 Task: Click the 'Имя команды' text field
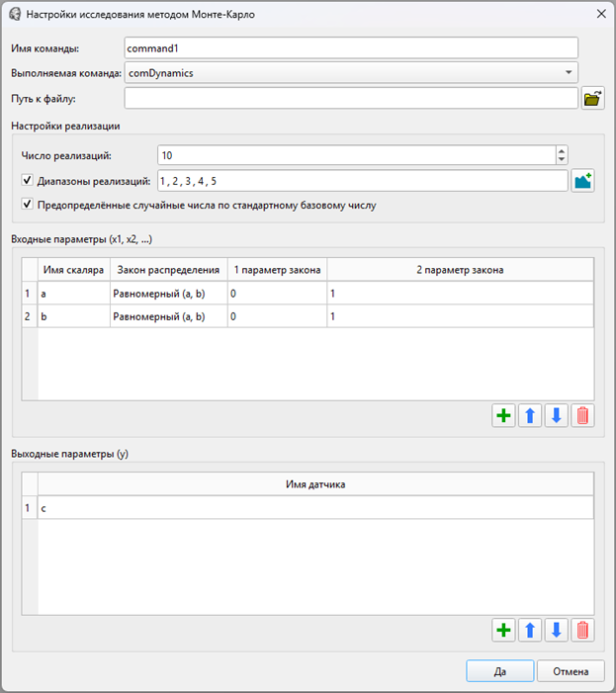(351, 47)
